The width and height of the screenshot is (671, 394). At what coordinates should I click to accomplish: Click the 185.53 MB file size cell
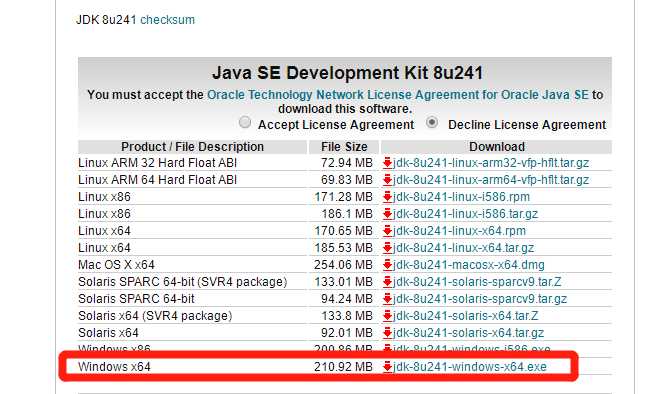[x=343, y=248]
